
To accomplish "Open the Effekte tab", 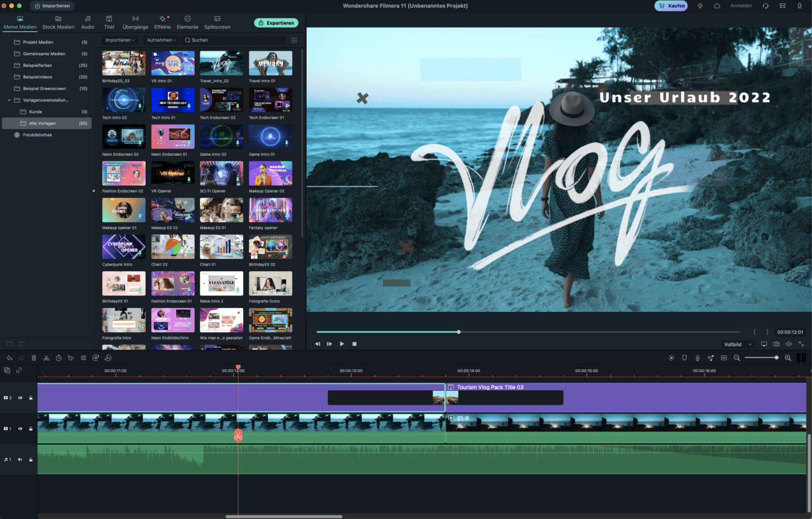I will tap(162, 23).
